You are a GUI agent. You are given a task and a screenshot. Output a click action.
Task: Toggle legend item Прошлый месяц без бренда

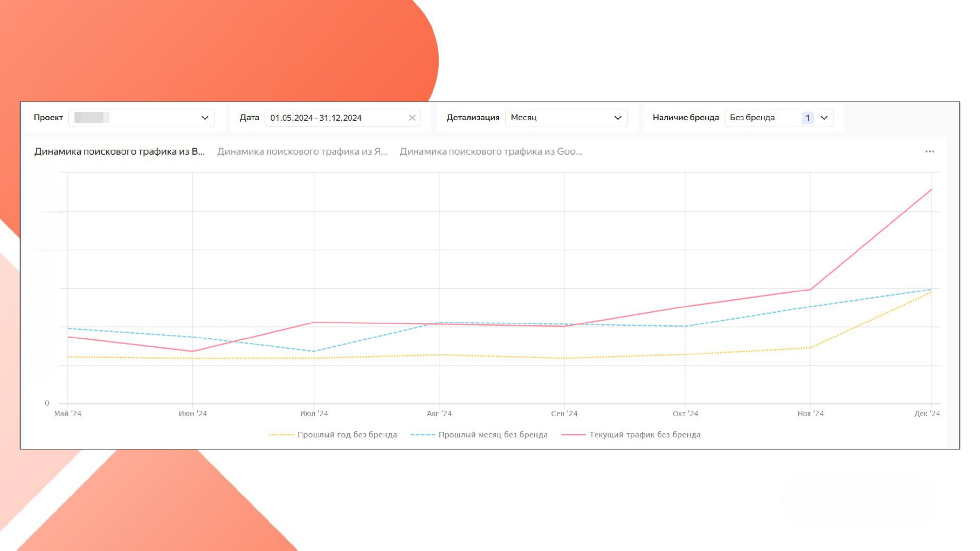[x=493, y=435]
